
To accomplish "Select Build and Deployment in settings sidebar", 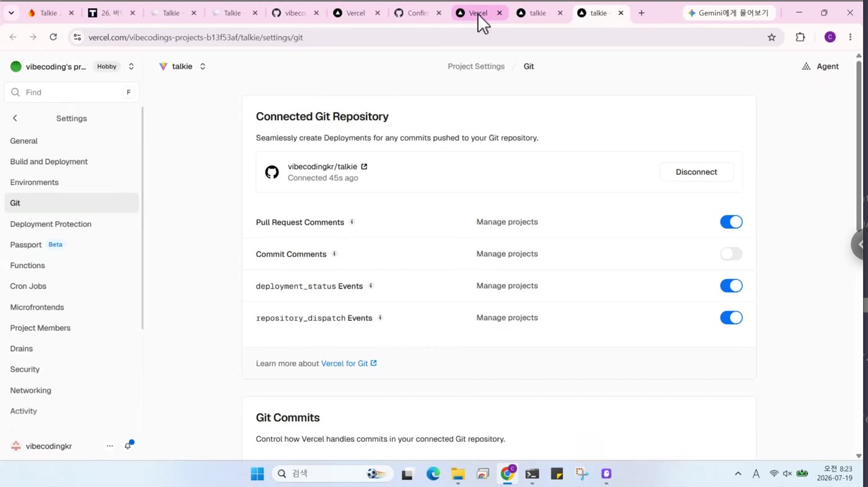I will pyautogui.click(x=49, y=162).
